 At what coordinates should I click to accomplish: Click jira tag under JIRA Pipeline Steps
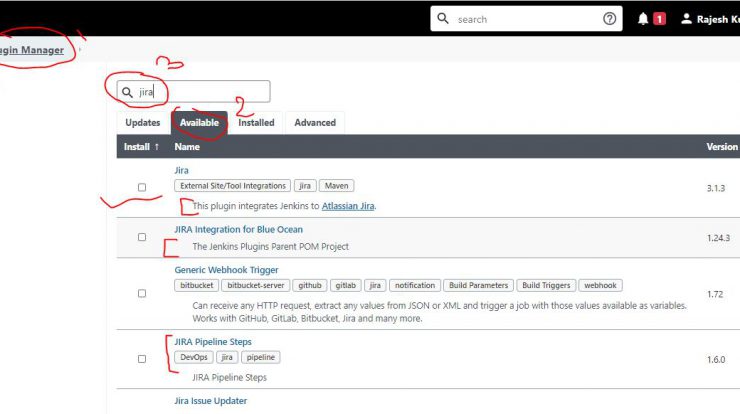pos(227,357)
